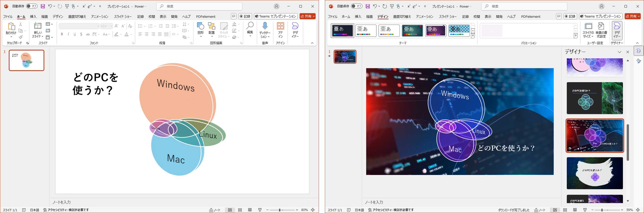Select slide 1 thumbnail in left window
Screen dimensions: 644x213
26,60
